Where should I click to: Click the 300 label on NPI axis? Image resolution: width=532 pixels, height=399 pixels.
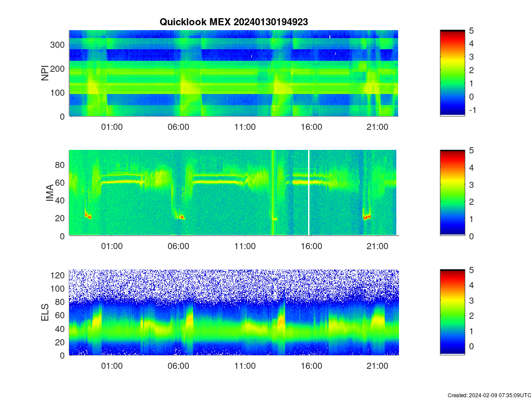tap(59, 45)
